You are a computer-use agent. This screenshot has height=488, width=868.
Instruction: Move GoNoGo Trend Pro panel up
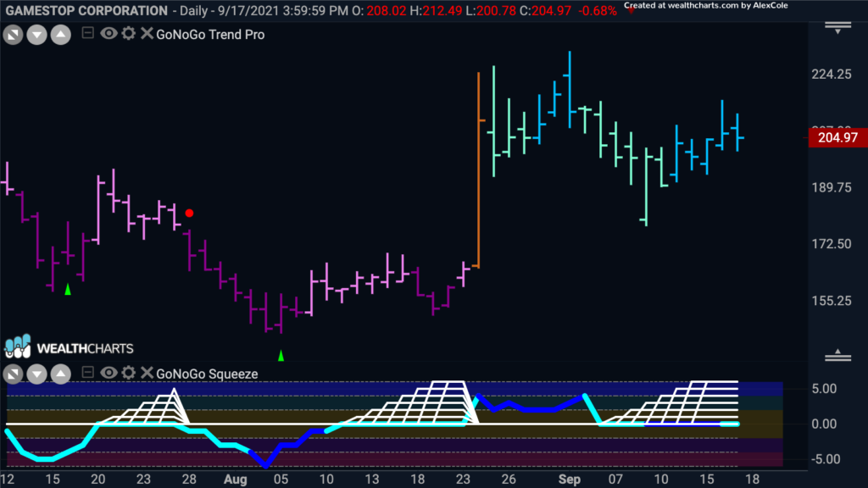click(x=61, y=35)
